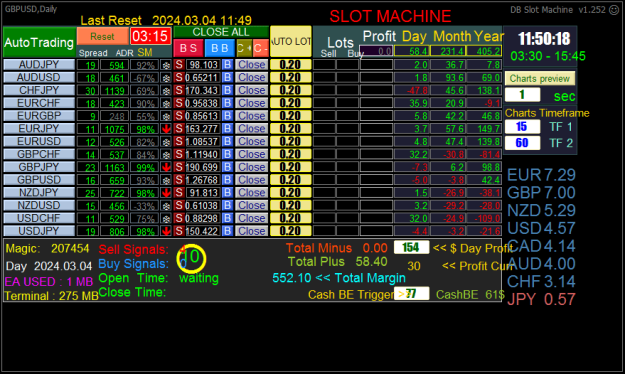Click the red B S button

coord(188,48)
